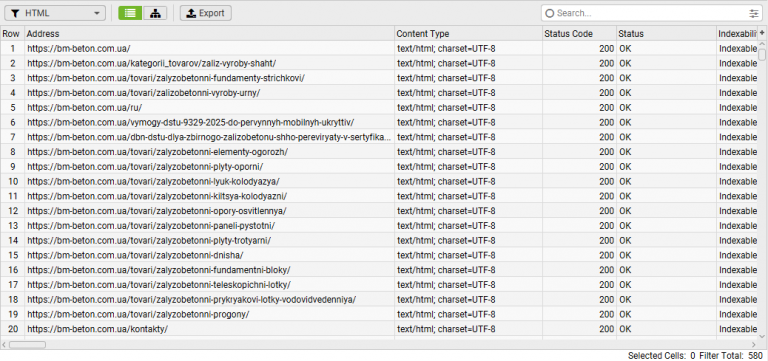Select the https://bm-beton.com.ua/ homepage address
This screenshot has width=768, height=361.
(79, 48)
